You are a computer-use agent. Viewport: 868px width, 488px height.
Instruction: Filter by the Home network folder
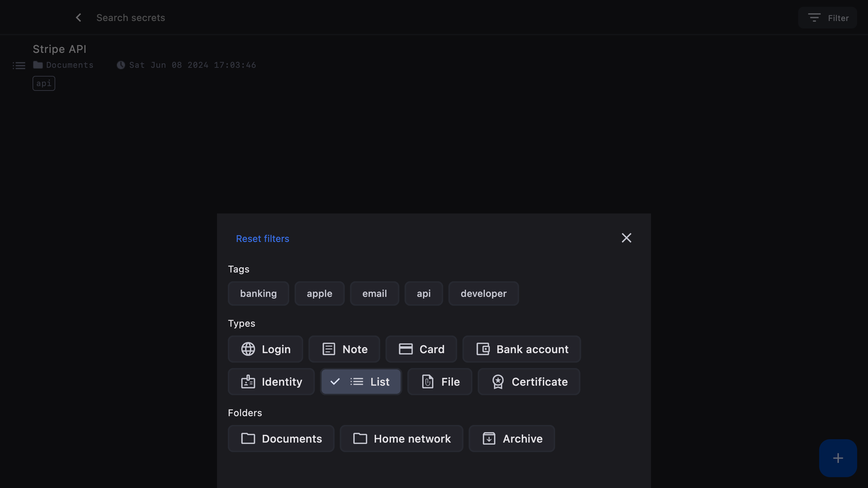click(401, 439)
